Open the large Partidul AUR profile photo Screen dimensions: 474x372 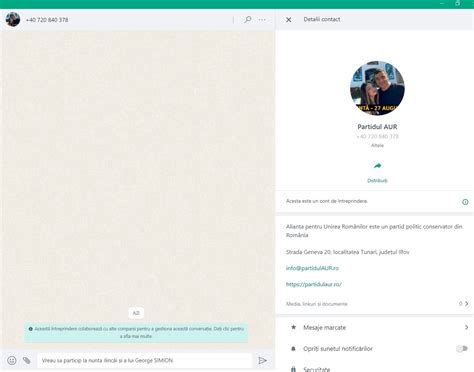point(377,88)
